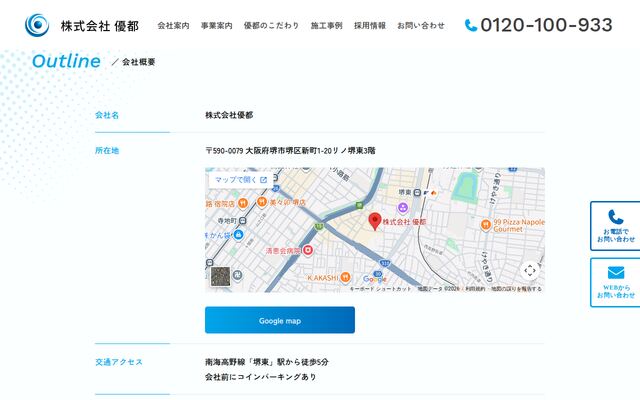Click the Google map button
Image resolution: width=640 pixels, height=400 pixels.
pos(280,320)
